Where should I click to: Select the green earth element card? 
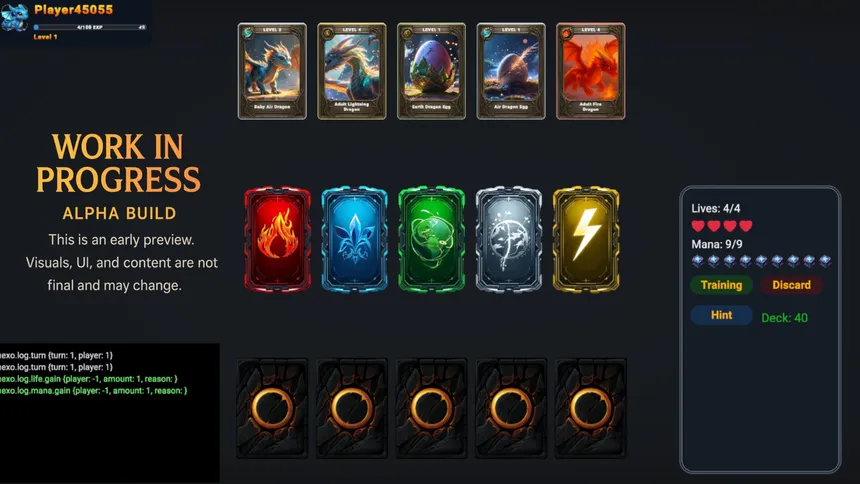tap(432, 239)
